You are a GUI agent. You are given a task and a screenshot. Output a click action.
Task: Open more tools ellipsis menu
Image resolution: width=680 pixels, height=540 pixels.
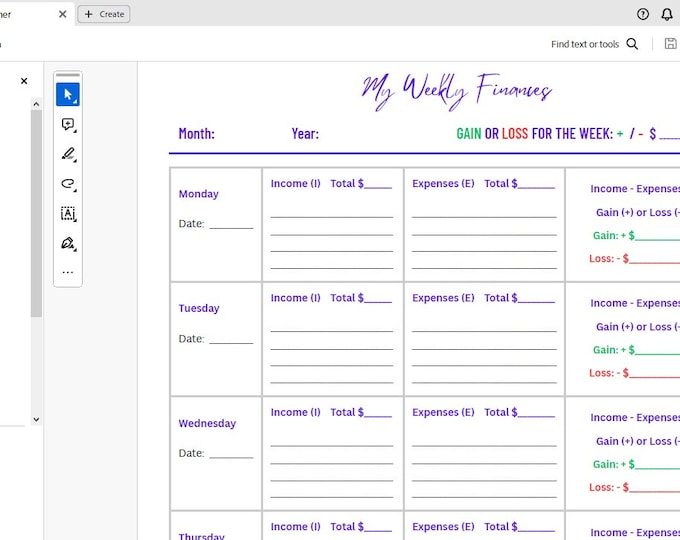68,272
